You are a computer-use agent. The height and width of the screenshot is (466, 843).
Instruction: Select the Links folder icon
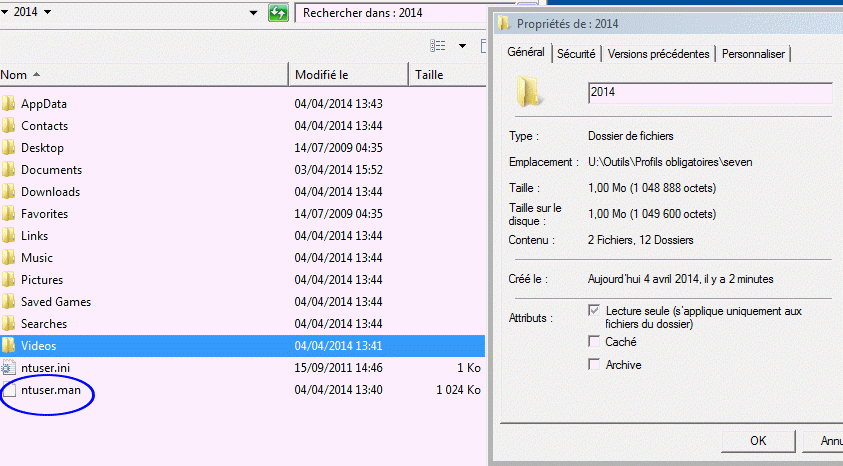point(8,235)
